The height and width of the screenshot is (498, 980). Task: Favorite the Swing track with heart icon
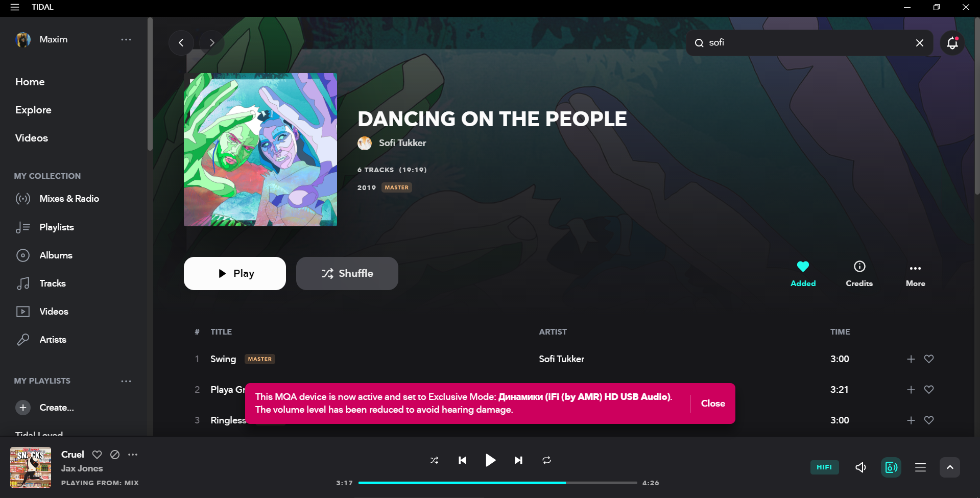click(x=929, y=359)
